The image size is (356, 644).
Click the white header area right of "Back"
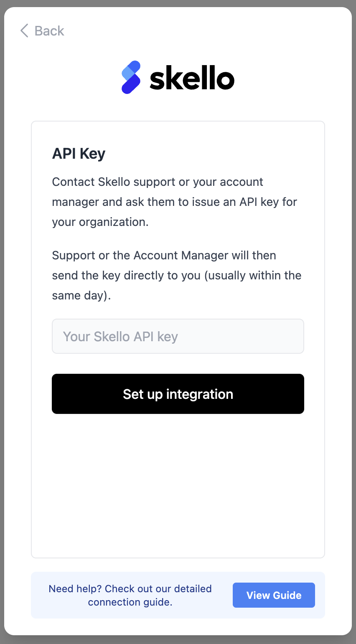point(209,31)
